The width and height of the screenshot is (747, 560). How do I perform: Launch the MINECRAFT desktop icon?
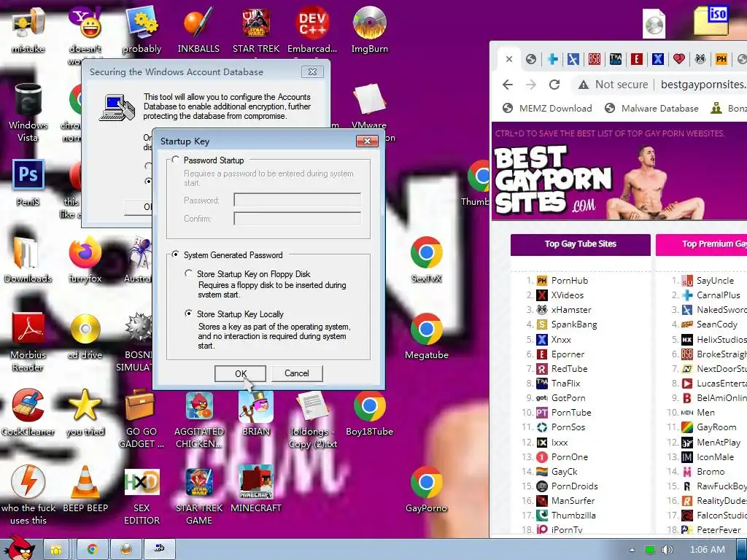point(256,489)
